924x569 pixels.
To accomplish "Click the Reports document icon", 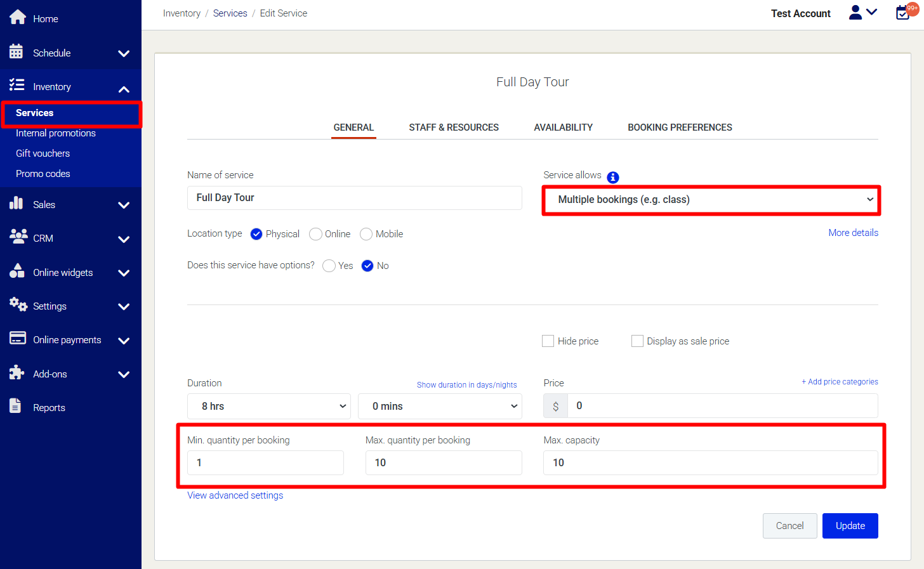I will pos(16,406).
